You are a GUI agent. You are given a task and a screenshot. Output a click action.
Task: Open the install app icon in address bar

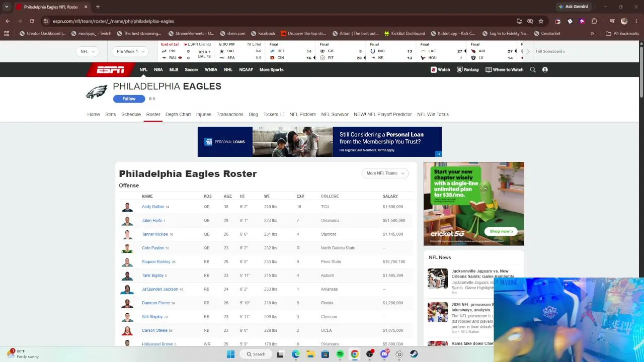(519, 21)
